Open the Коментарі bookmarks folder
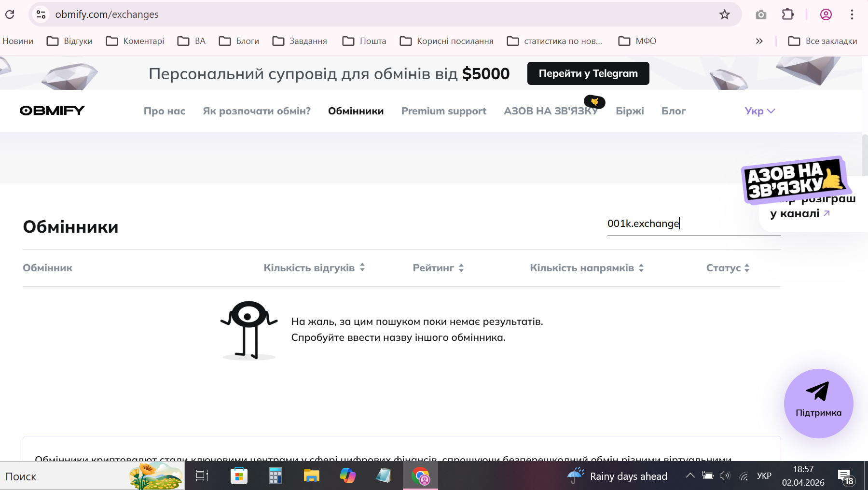The height and width of the screenshot is (490, 868). point(135,41)
